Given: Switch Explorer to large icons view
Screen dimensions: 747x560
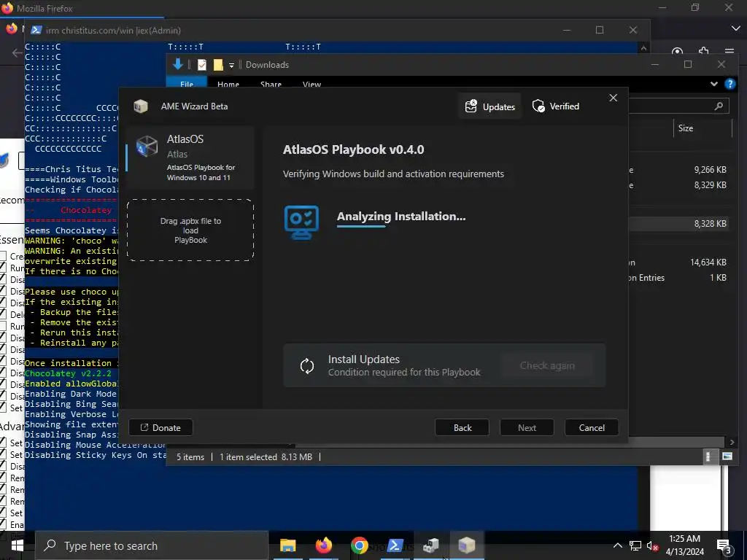Looking at the screenshot, I should [727, 456].
